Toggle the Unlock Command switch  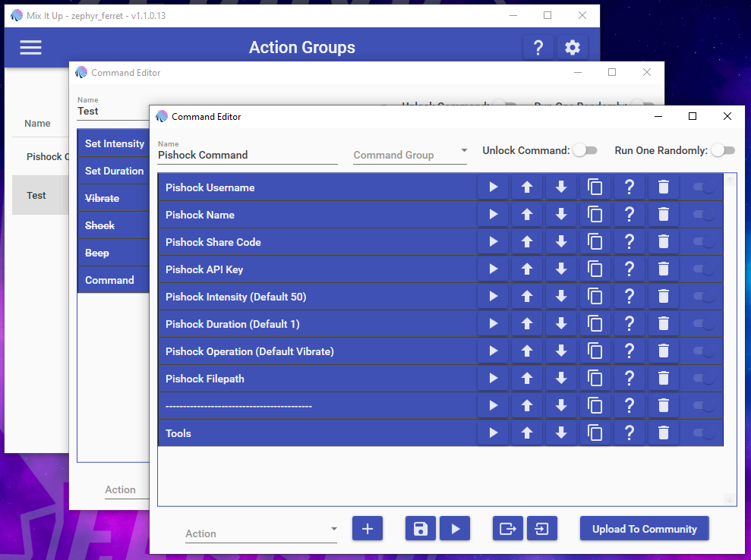coord(585,150)
